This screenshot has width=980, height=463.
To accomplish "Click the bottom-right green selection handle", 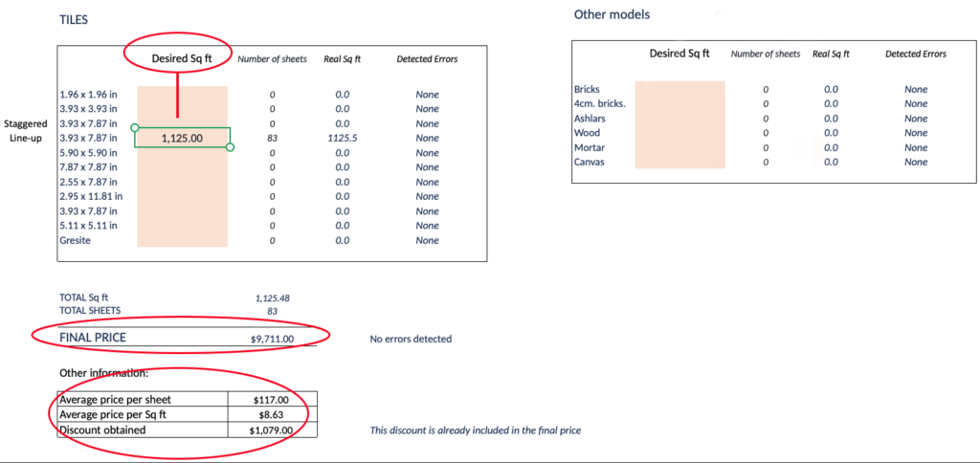I will click(231, 148).
